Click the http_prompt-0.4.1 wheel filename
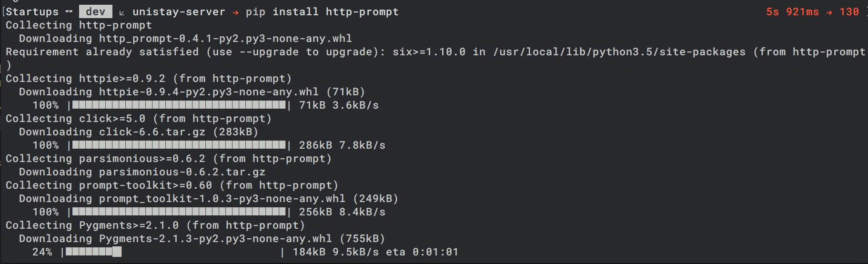Viewport: 868px width, 264px height. coord(225,39)
